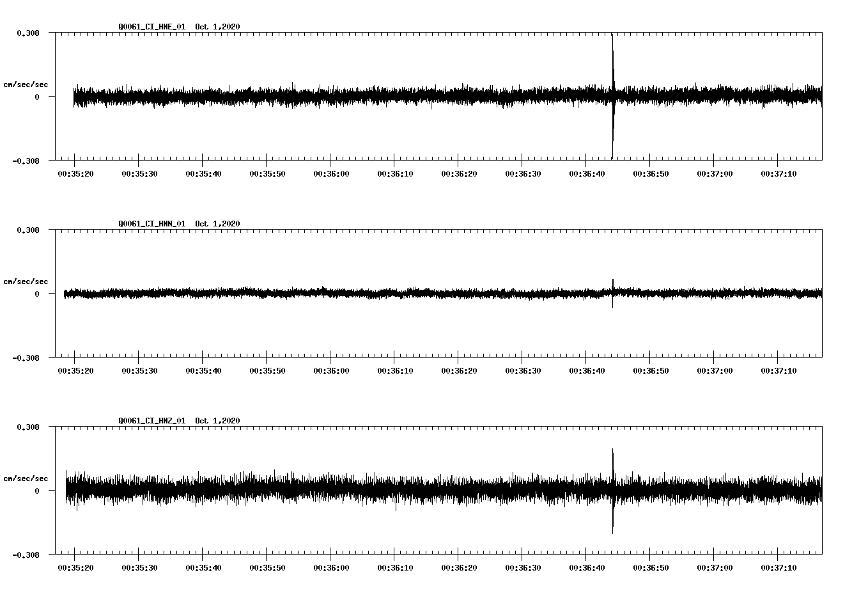
Task: Select the seismic spike on the HNE trace
Action: click(x=613, y=95)
